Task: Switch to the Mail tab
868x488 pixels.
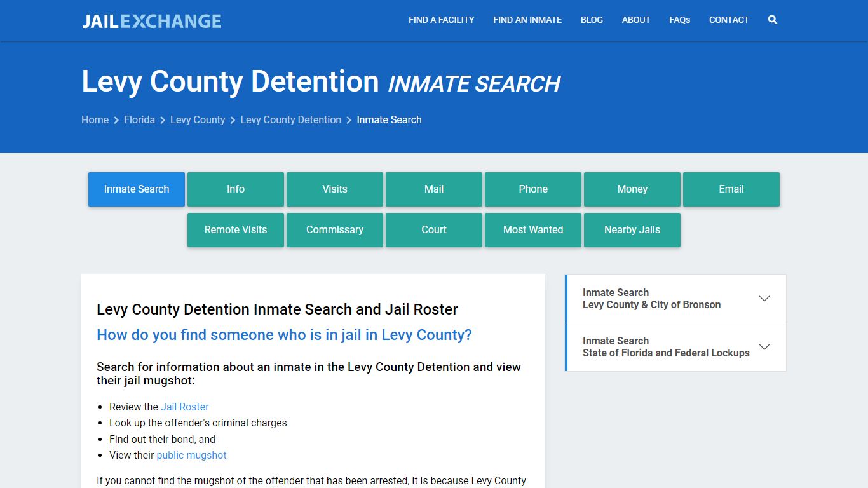Action: click(434, 189)
